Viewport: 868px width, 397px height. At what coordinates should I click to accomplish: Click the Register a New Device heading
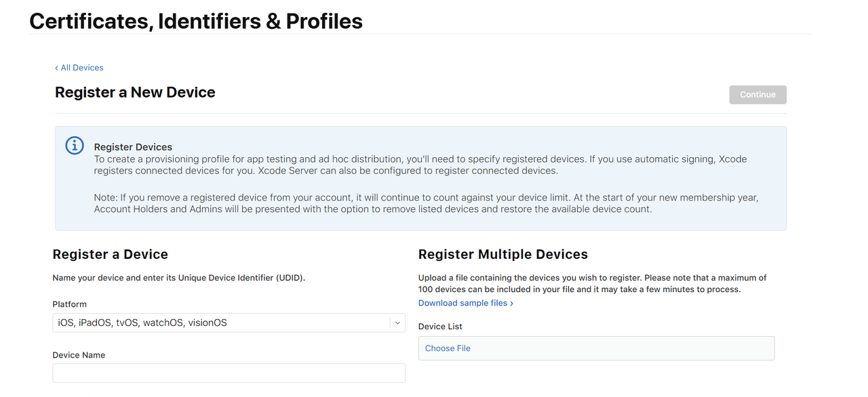coord(135,93)
